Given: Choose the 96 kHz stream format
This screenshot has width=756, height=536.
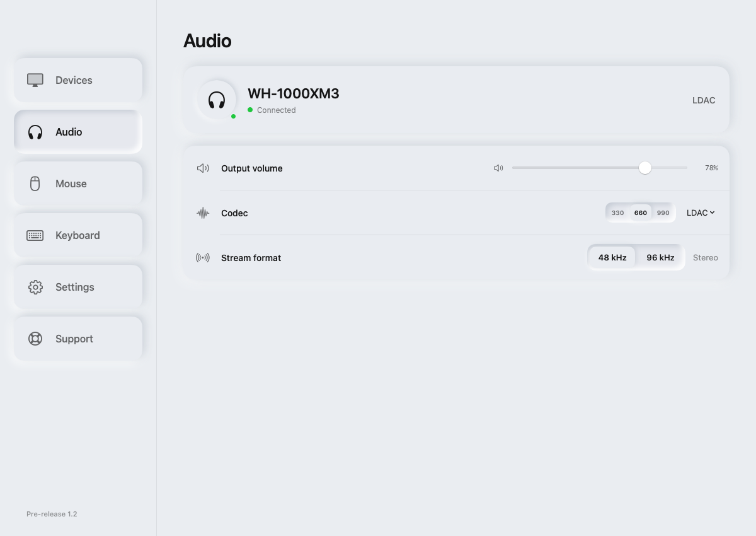Looking at the screenshot, I should (x=660, y=258).
